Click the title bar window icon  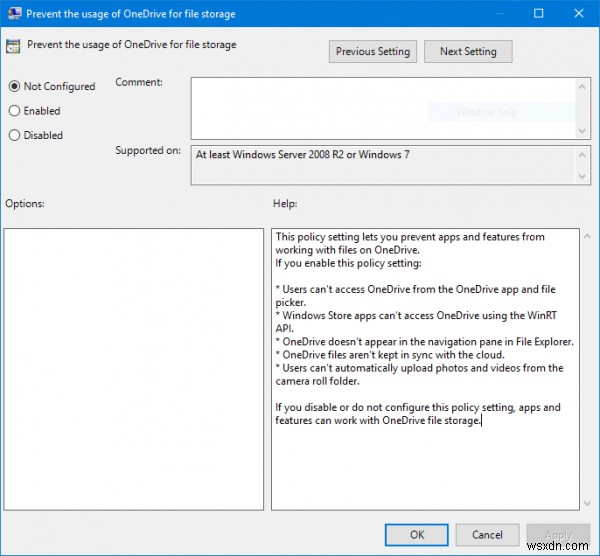pyautogui.click(x=14, y=13)
